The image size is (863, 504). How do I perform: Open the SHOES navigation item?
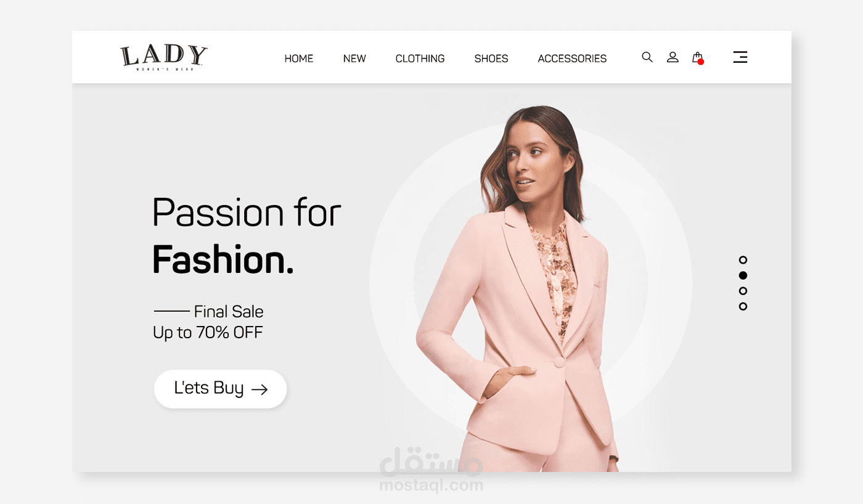(491, 59)
